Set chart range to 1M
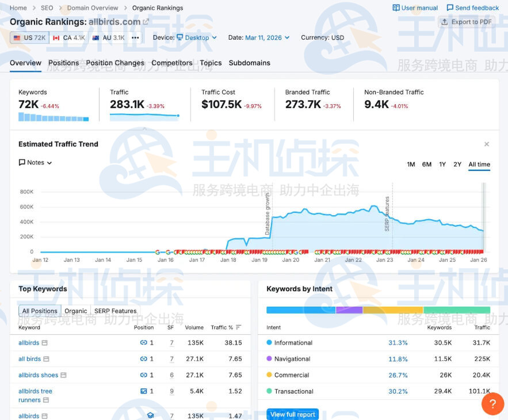 pos(411,165)
